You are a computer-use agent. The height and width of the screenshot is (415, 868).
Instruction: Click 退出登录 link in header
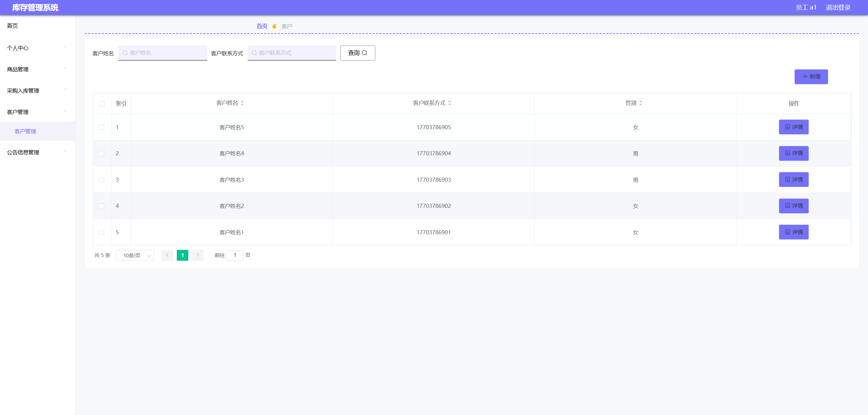click(x=838, y=7)
